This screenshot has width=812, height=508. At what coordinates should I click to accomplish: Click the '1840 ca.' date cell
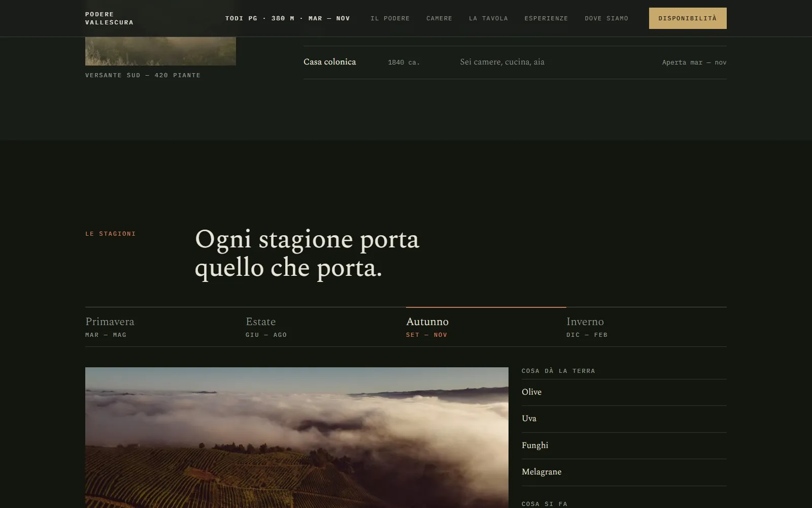click(x=404, y=62)
